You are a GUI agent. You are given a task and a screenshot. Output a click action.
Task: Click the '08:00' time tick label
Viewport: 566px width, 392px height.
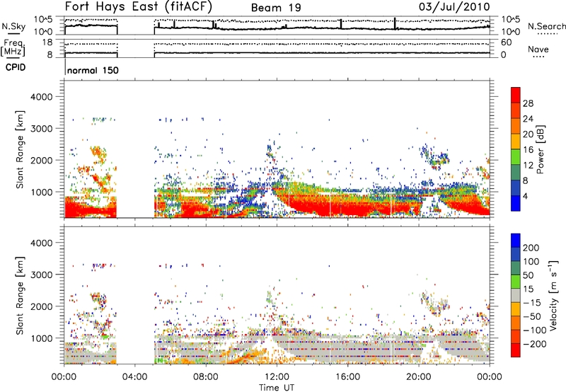click(206, 377)
